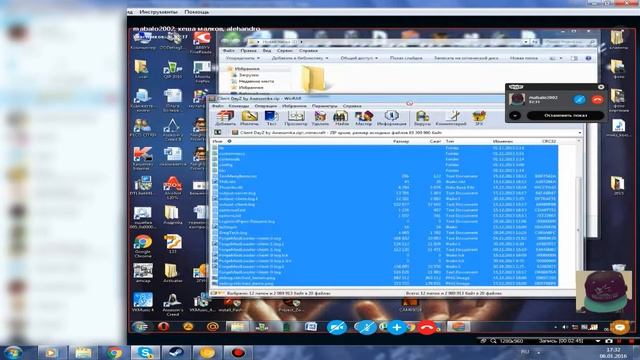Click Новая папка in Explorer toolbar
The height and width of the screenshot is (360, 640).
524,58
